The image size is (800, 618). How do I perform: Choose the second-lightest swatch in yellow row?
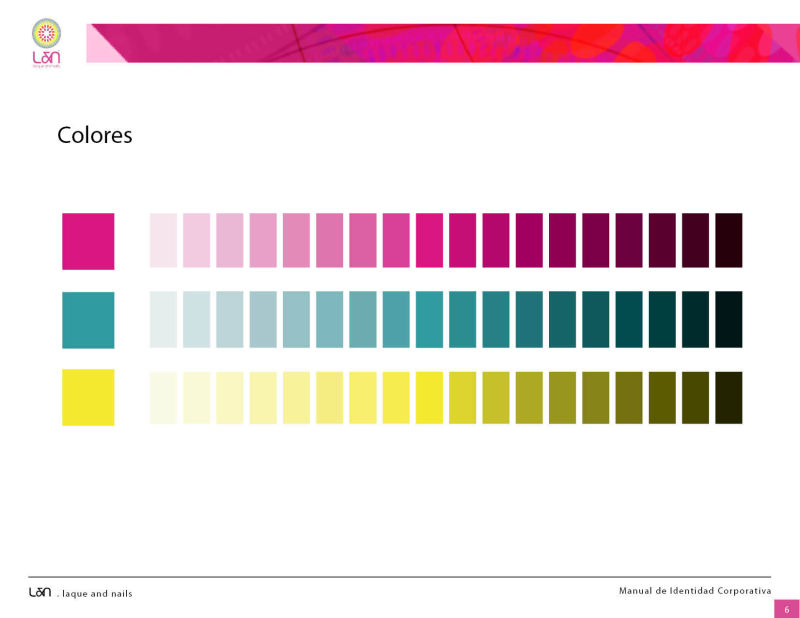(x=196, y=398)
